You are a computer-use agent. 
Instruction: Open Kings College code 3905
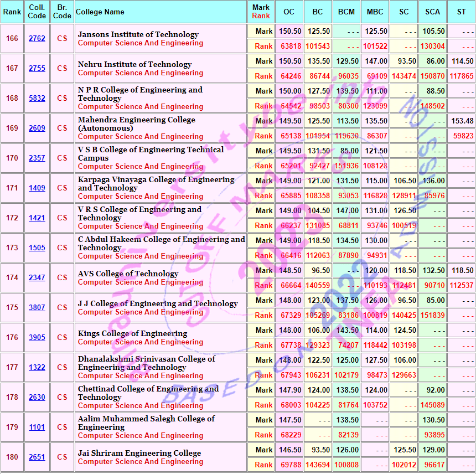pyautogui.click(x=37, y=337)
